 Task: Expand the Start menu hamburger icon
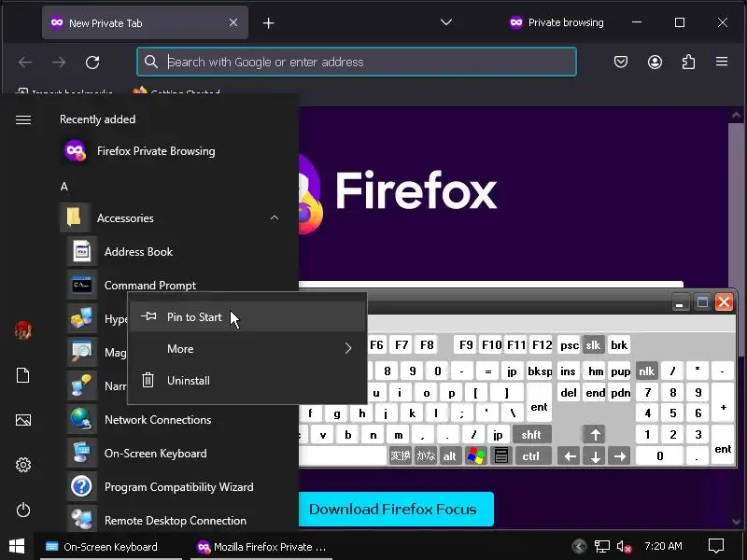[x=23, y=119]
